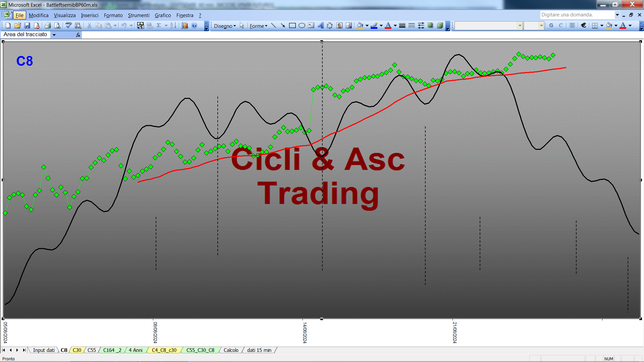Switch to the Calcolo sheet tab

click(231, 350)
